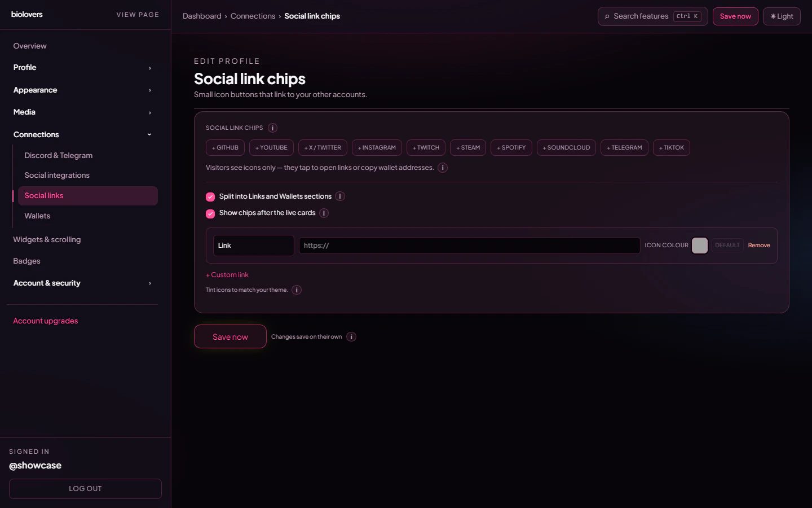Toggle the Light appearance mode
Image resolution: width=812 pixels, height=508 pixels.
coord(782,16)
